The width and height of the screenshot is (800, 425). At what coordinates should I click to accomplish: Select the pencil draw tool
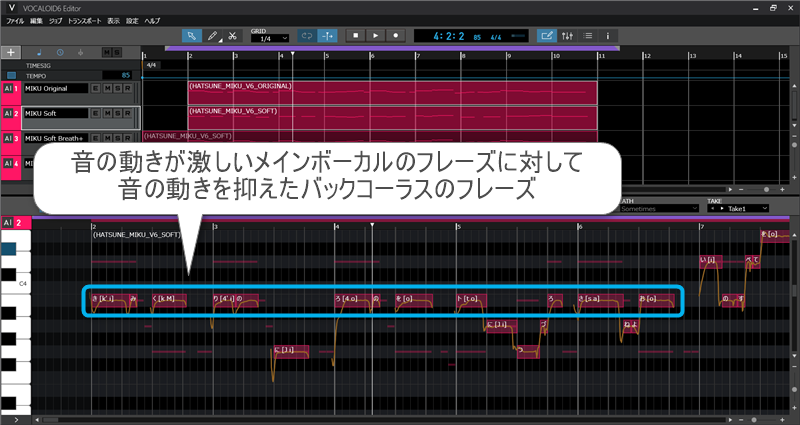click(212, 36)
